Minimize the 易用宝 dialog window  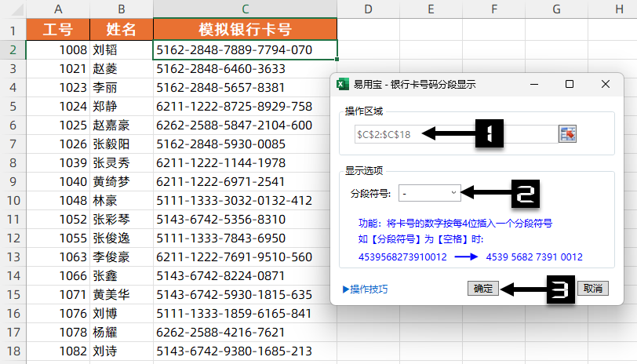pyautogui.click(x=534, y=84)
